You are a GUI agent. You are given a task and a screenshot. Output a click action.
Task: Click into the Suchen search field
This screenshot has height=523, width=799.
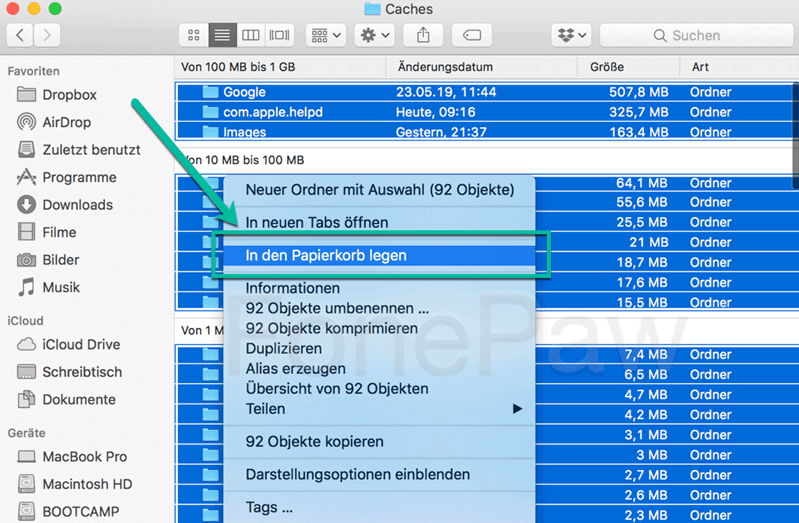696,35
